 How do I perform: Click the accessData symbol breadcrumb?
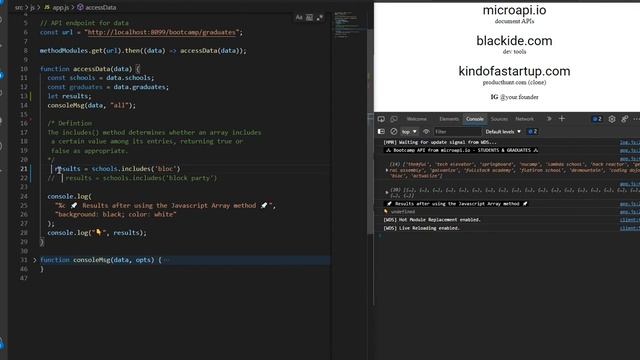(100, 7)
